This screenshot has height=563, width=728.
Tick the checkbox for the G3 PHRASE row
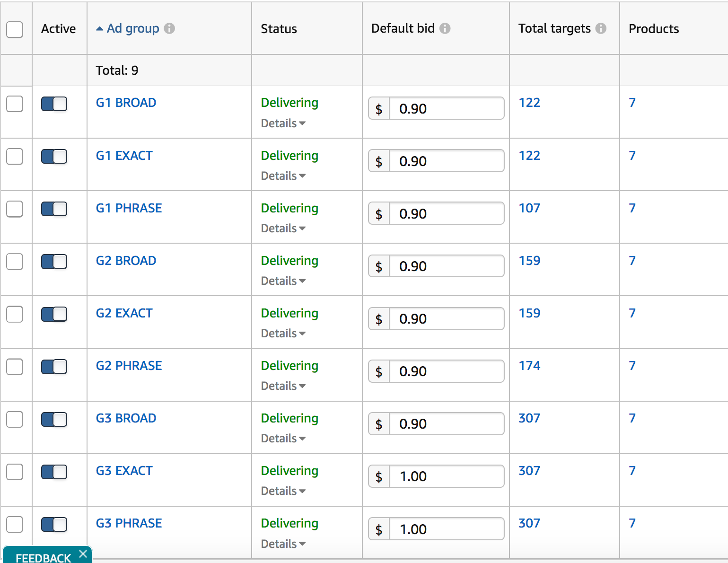point(15,524)
